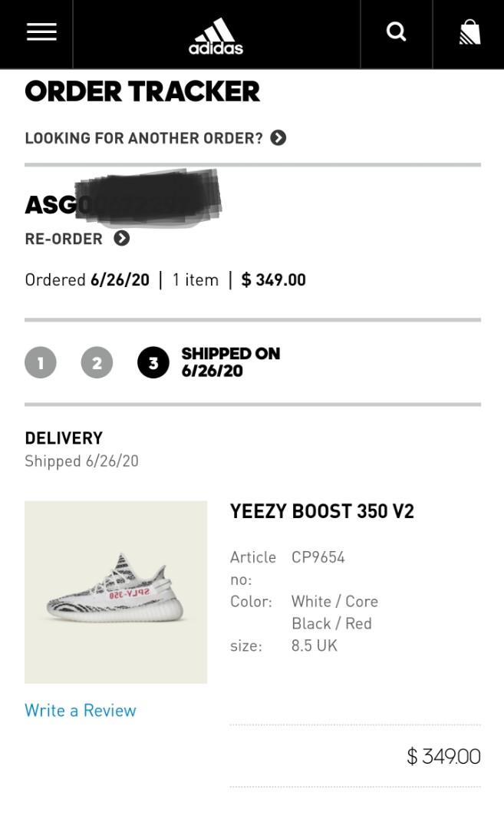Click Write a Review

pyautogui.click(x=80, y=710)
